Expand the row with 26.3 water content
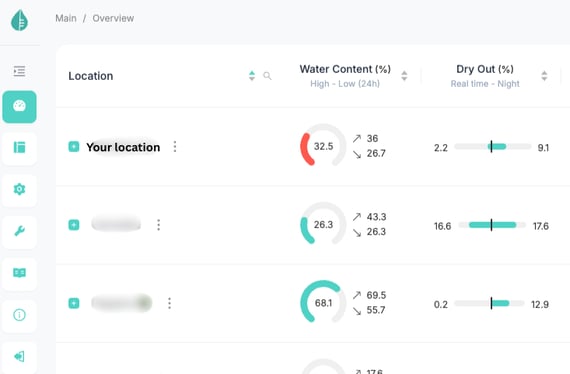The width and height of the screenshot is (570, 374). 74,225
